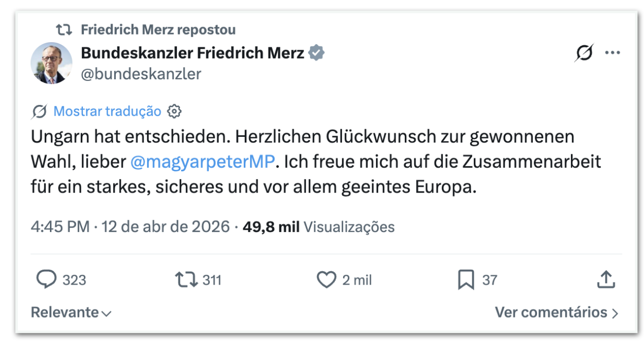The image size is (644, 352).
Task: Click Mostrar tradução link
Action: [x=107, y=111]
